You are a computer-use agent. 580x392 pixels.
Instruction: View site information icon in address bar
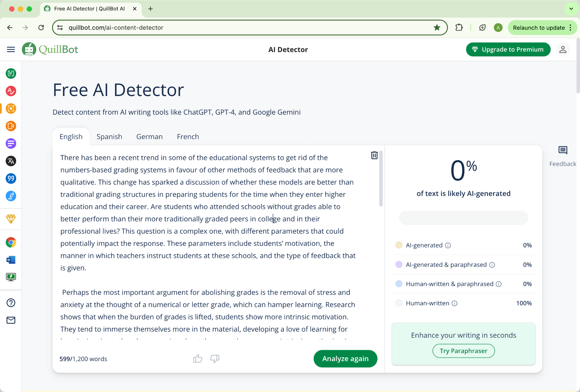[x=60, y=27]
